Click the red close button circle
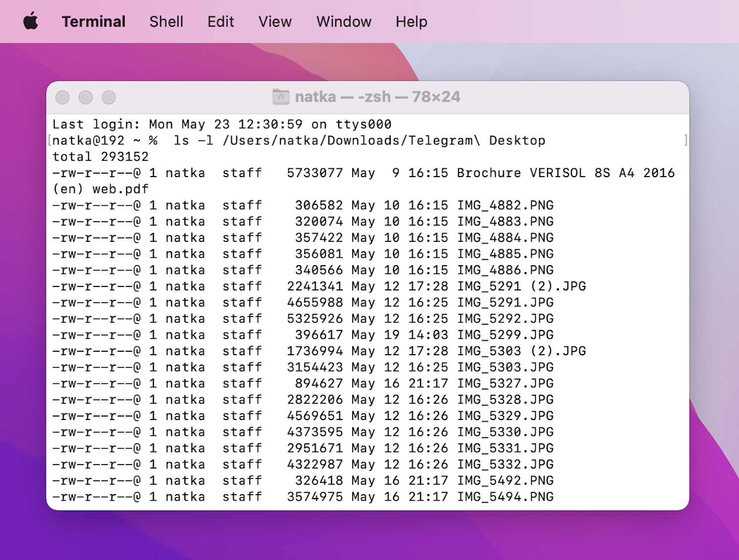 click(63, 97)
